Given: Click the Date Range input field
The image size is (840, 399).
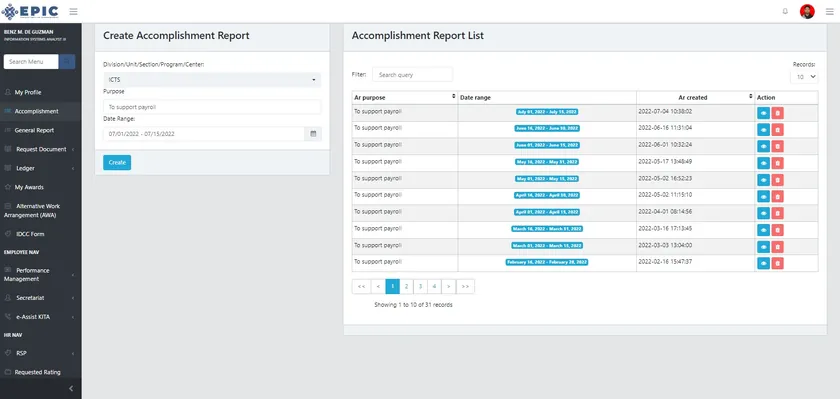Looking at the screenshot, I should [204, 134].
